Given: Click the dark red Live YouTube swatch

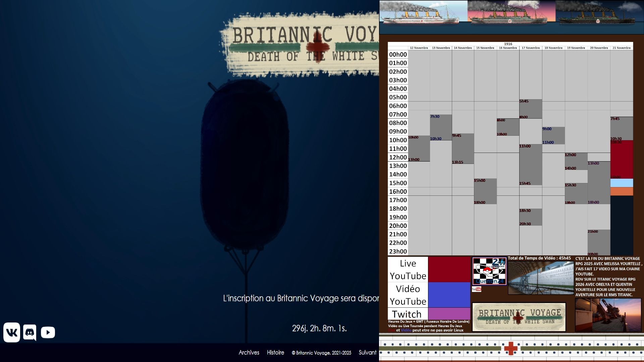Looking at the screenshot, I should pyautogui.click(x=449, y=269).
